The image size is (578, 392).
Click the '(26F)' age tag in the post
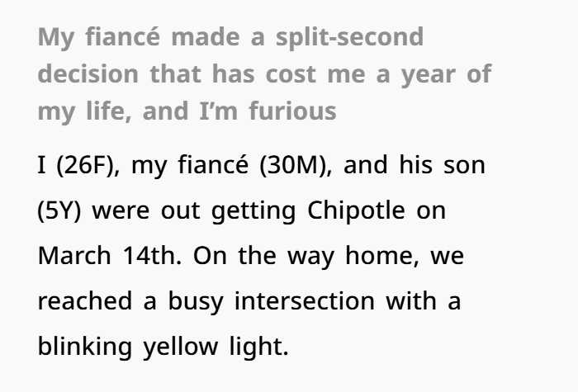[88, 165]
